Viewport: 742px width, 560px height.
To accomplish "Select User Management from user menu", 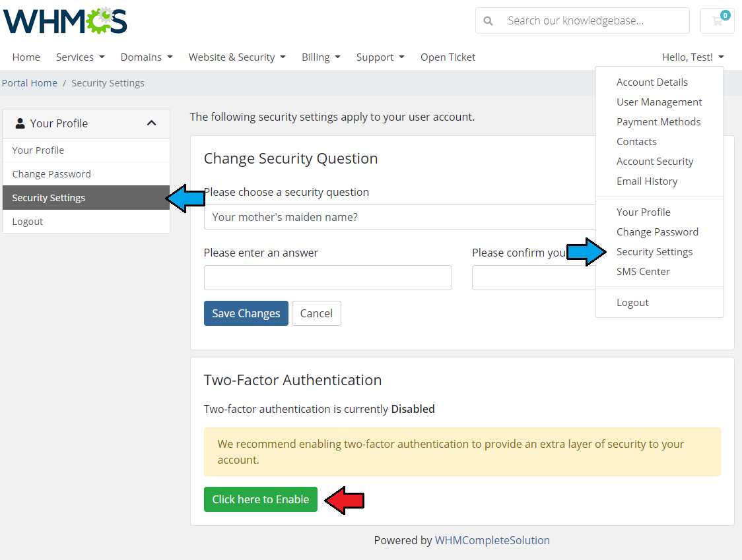I will pos(659,102).
